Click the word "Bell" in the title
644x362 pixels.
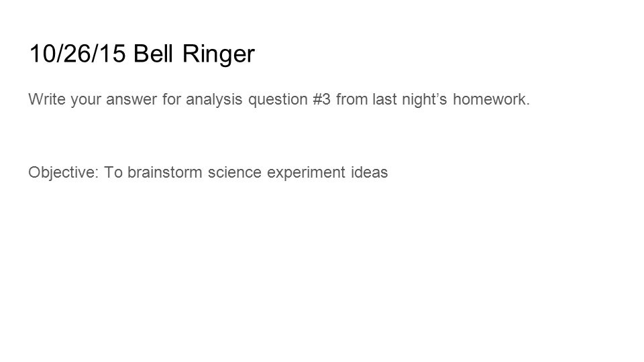click(153, 54)
